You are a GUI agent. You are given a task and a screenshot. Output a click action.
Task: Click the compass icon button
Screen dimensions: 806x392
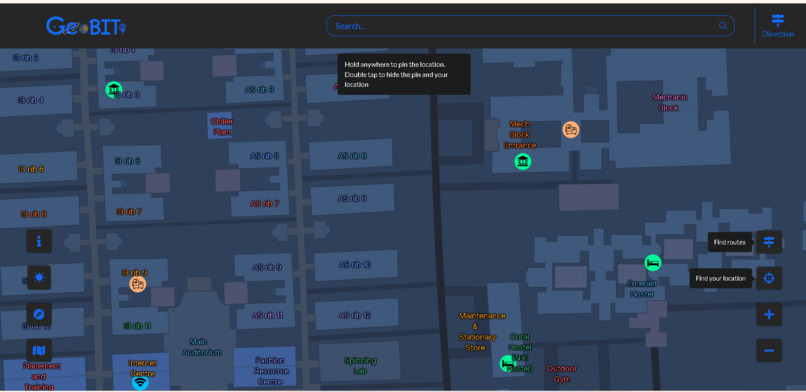click(39, 314)
